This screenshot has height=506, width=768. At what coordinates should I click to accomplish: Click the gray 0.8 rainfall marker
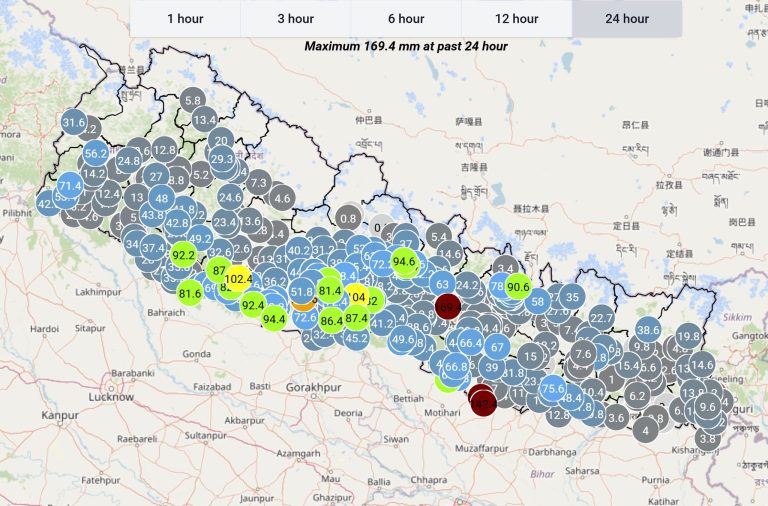coord(348,218)
